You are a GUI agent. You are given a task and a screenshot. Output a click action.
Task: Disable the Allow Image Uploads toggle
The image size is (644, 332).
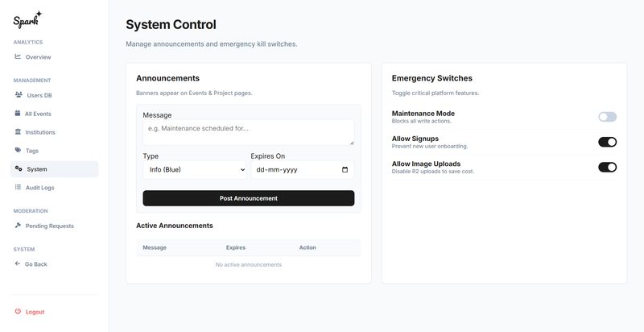(x=607, y=167)
